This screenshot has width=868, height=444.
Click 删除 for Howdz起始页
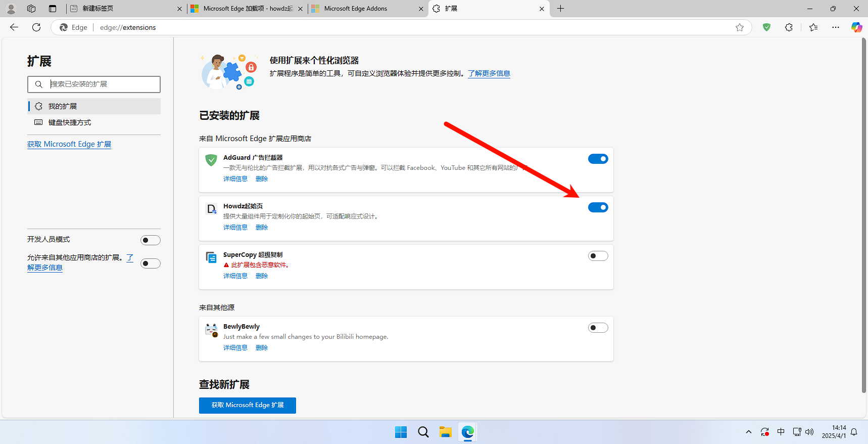point(262,228)
